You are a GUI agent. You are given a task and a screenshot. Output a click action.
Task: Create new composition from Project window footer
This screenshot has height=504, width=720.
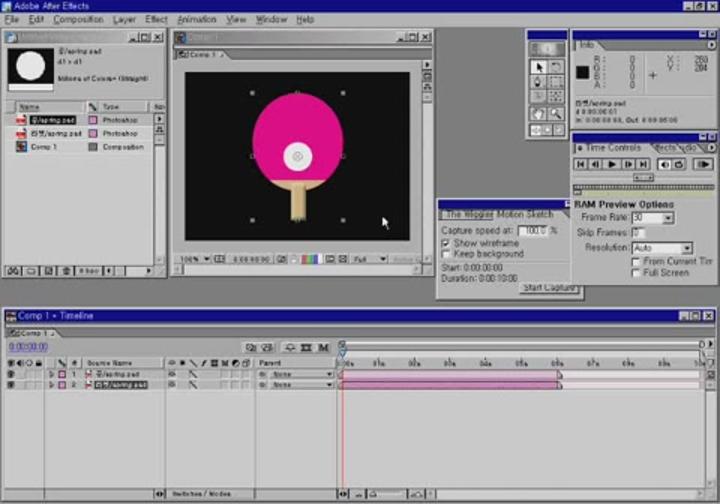point(49,271)
